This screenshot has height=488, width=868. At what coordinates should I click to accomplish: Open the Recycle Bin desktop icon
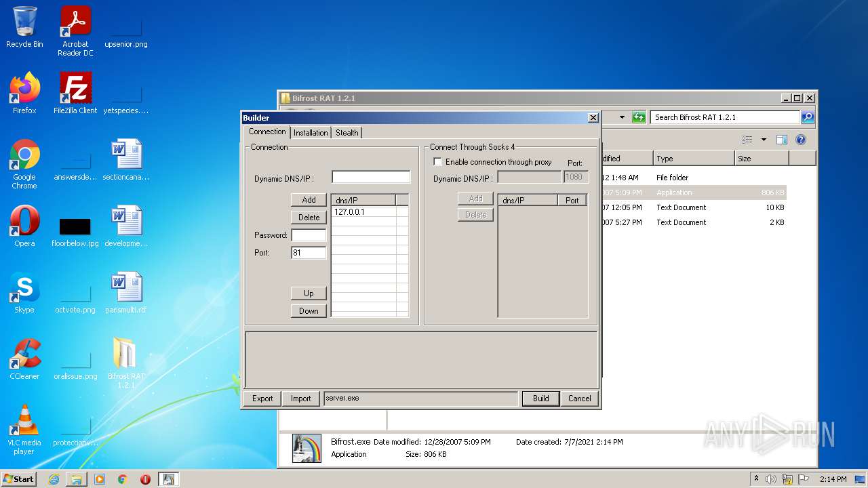click(24, 27)
